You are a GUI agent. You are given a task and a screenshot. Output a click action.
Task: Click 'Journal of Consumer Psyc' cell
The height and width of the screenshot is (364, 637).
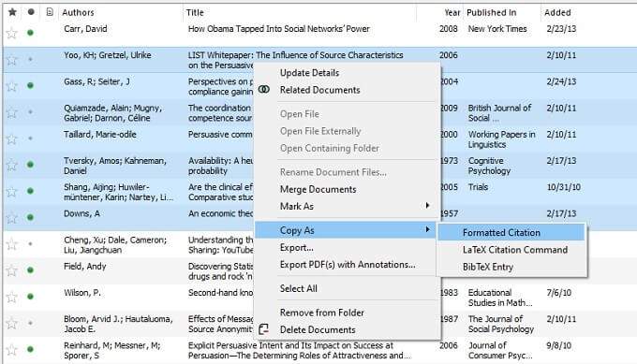coord(500,350)
